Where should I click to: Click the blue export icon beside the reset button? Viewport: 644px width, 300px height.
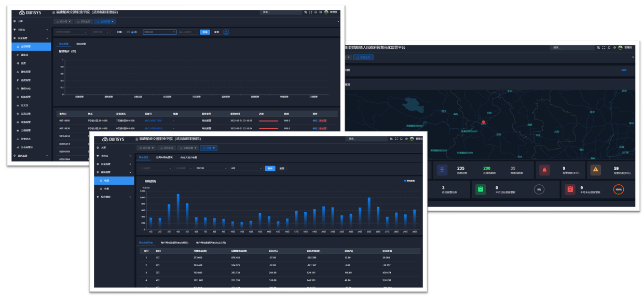(x=226, y=32)
